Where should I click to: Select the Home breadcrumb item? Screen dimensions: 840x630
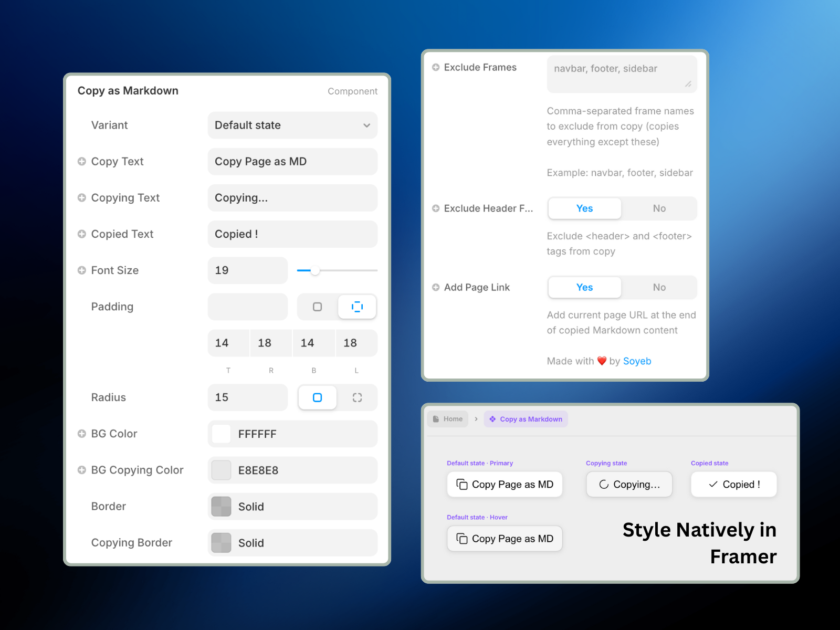click(447, 418)
